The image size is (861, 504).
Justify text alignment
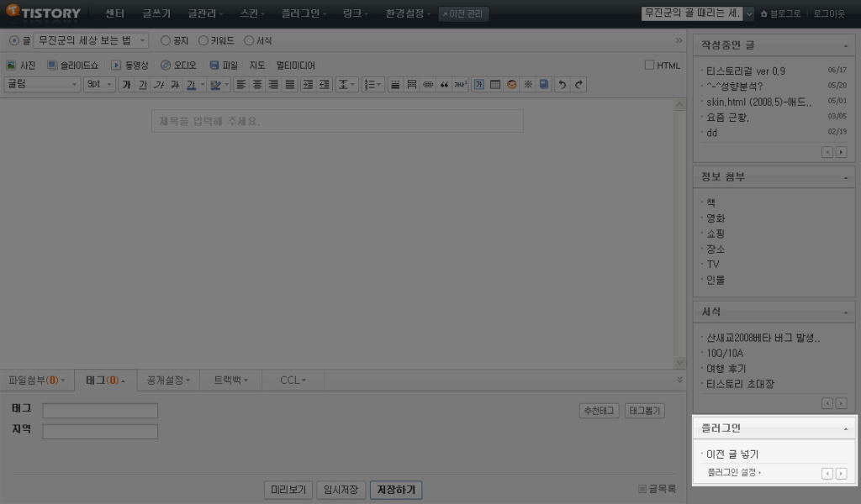pyautogui.click(x=290, y=85)
